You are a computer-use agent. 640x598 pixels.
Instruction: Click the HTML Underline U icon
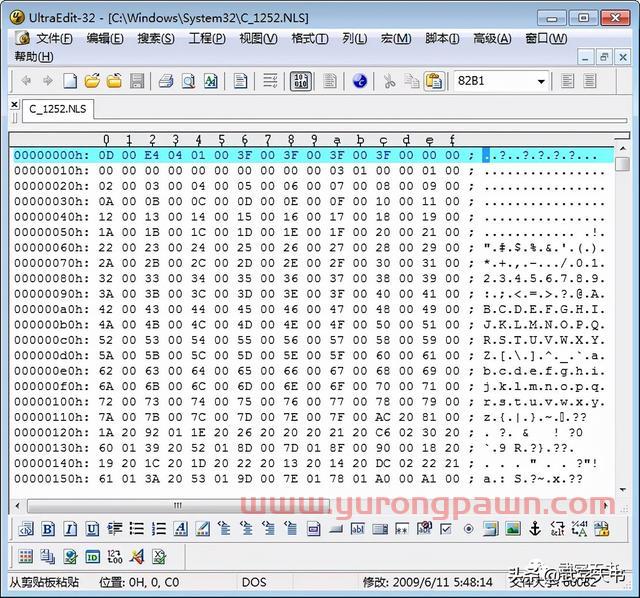pos(92,529)
